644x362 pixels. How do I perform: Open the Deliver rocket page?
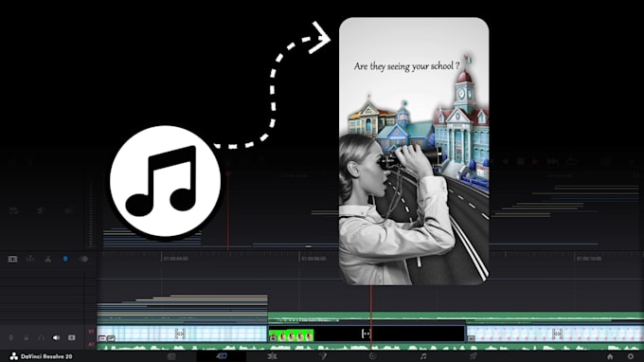click(474, 356)
